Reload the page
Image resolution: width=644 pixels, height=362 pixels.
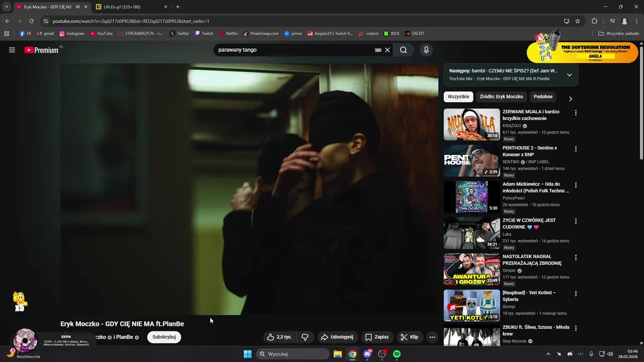[31, 21]
